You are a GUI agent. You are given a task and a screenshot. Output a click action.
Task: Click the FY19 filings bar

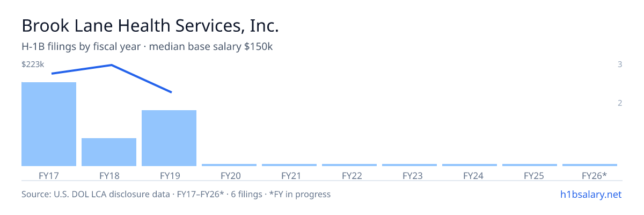[x=169, y=138]
